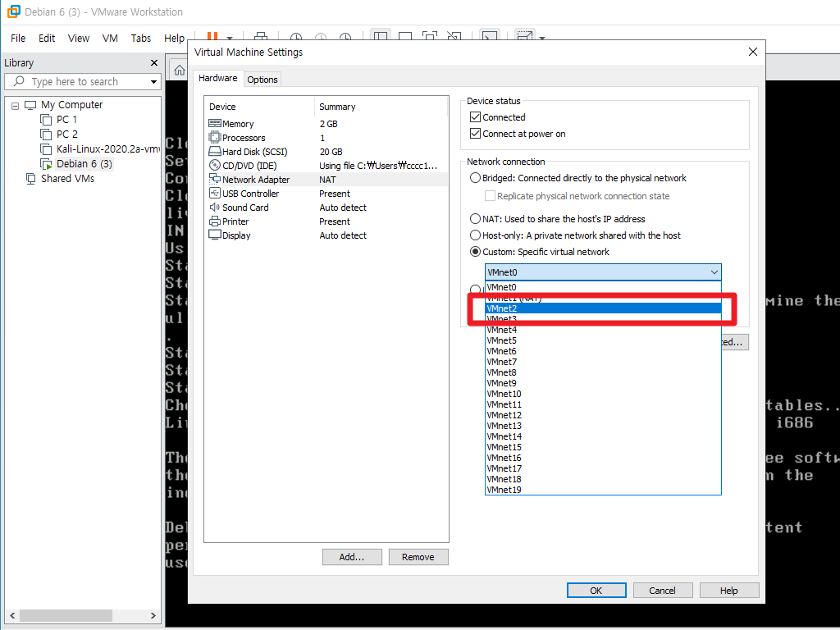The height and width of the screenshot is (630, 840).
Task: Click the Library scrollbar left arrow
Action: (x=12, y=615)
